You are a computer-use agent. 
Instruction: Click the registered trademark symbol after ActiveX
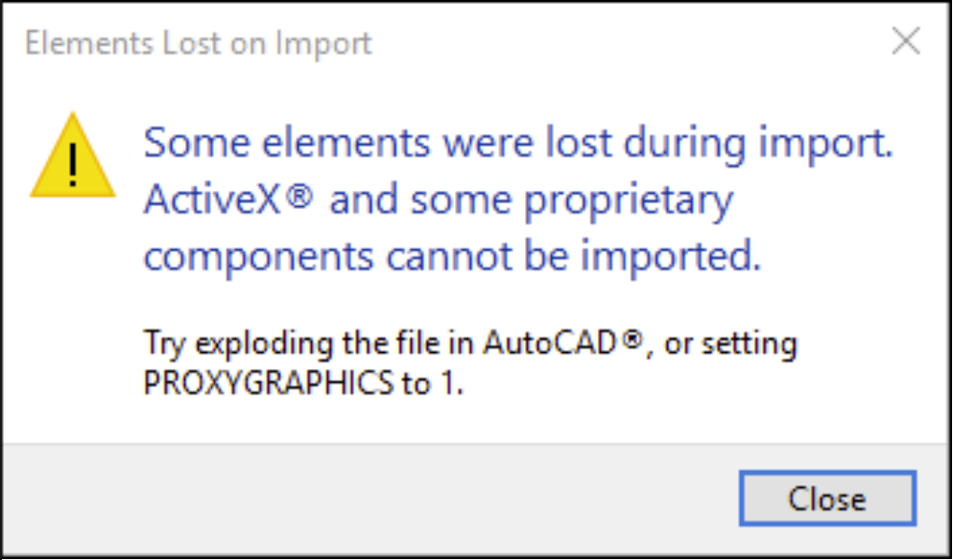299,197
